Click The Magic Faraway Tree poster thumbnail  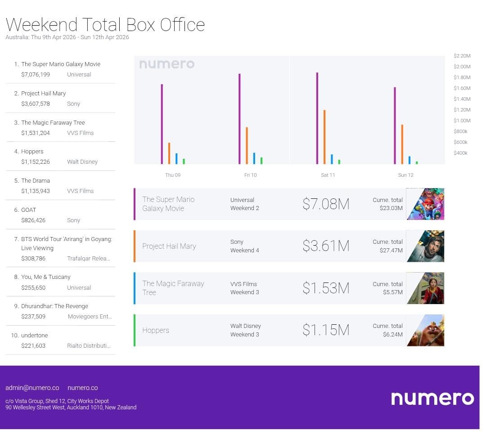425,288
